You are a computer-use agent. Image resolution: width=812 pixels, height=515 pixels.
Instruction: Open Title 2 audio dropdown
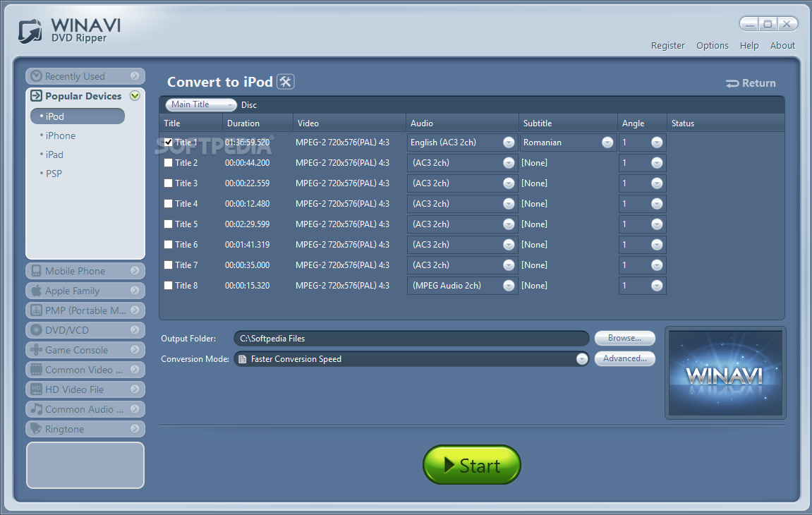[x=509, y=163]
